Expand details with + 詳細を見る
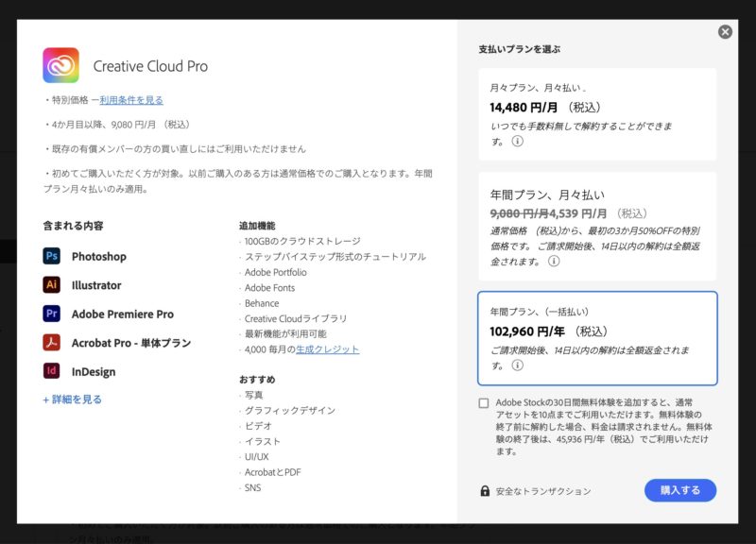756x544 pixels. (73, 399)
